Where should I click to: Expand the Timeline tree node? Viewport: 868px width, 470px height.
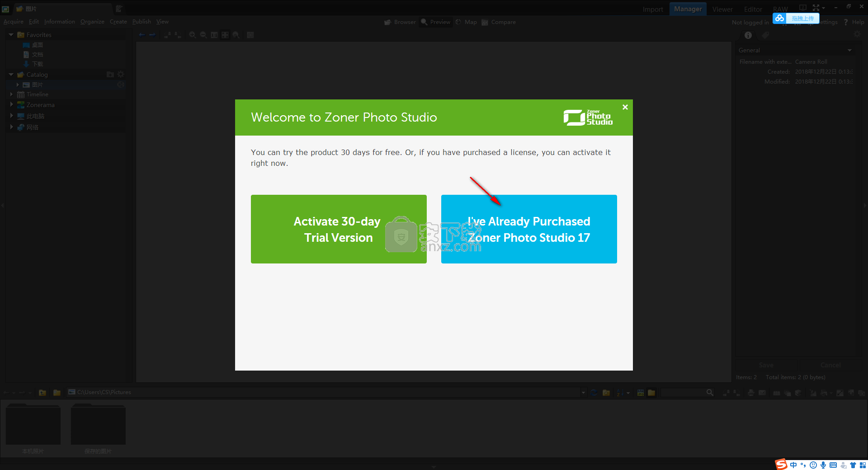coord(11,94)
